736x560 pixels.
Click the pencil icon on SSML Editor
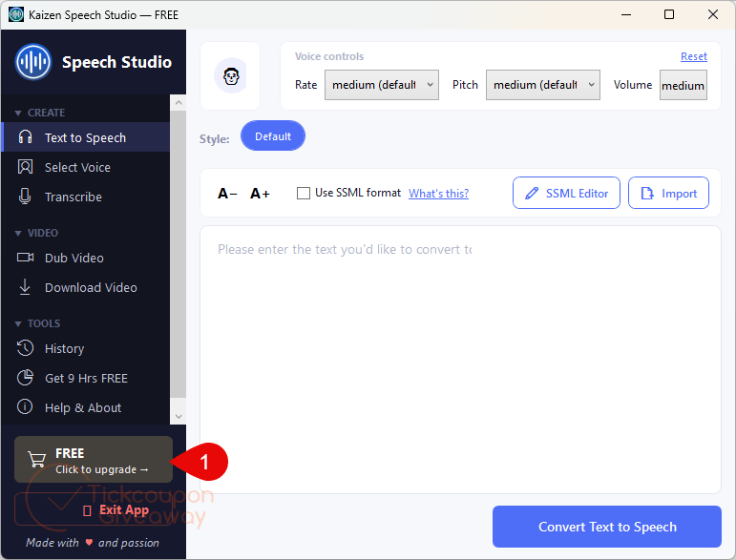tap(532, 193)
